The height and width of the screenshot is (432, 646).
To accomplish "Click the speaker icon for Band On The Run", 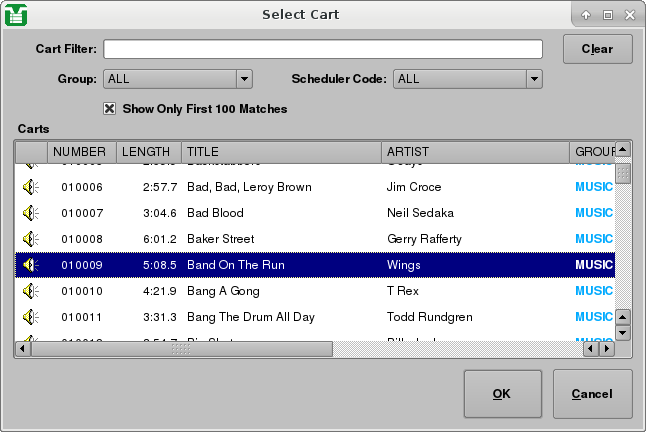I will (x=30, y=265).
